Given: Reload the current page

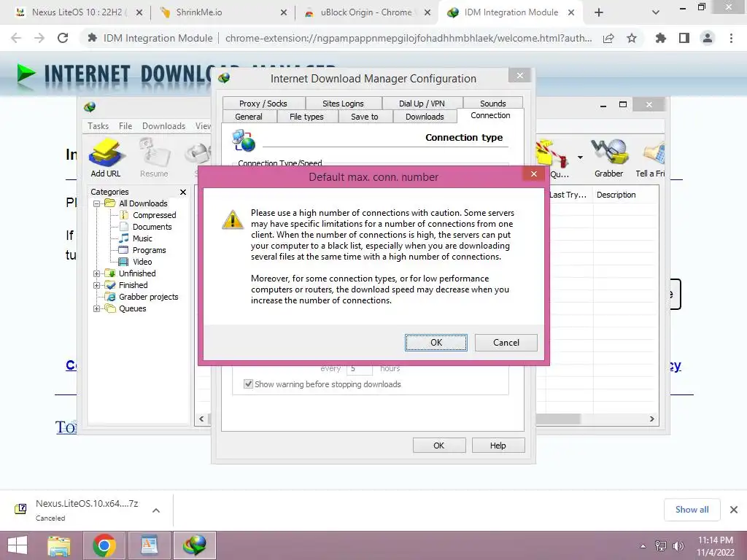Looking at the screenshot, I should click(63, 38).
